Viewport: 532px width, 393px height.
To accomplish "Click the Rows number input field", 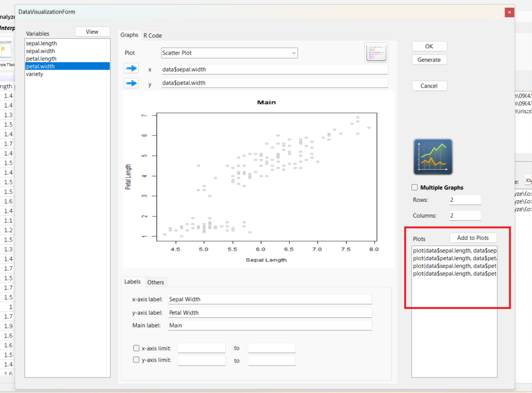I will (x=464, y=200).
